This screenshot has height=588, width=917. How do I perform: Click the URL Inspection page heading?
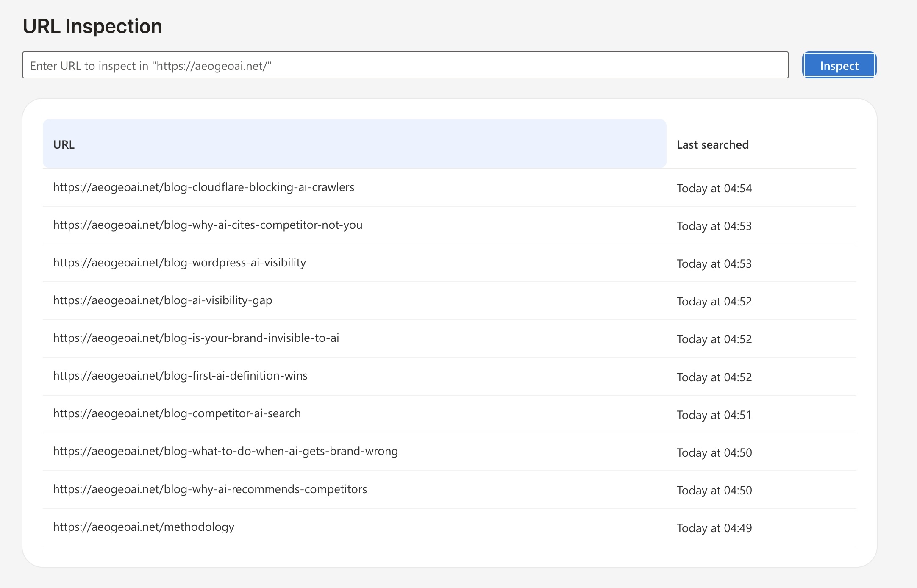tap(92, 26)
